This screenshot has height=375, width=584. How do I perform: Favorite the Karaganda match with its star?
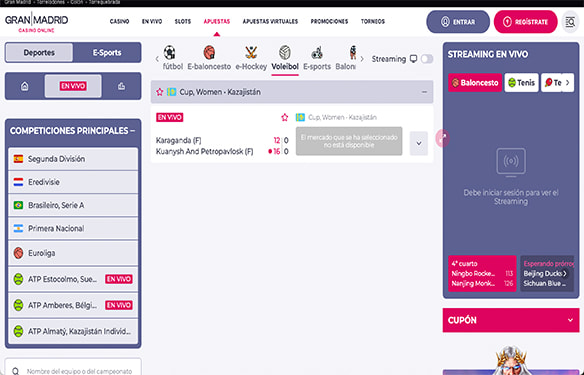point(285,118)
